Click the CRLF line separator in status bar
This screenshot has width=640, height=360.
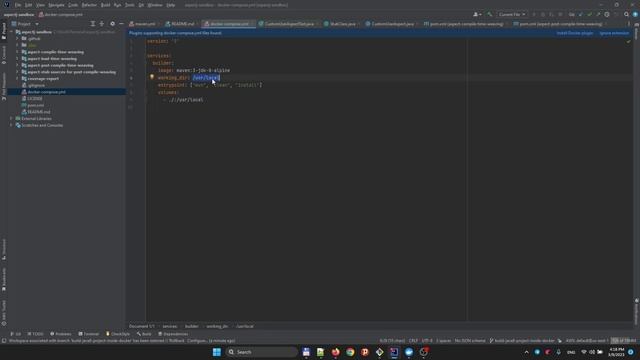click(413, 340)
